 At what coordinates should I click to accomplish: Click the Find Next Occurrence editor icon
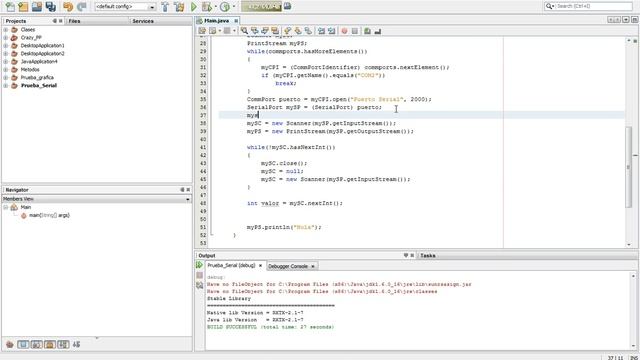265,31
